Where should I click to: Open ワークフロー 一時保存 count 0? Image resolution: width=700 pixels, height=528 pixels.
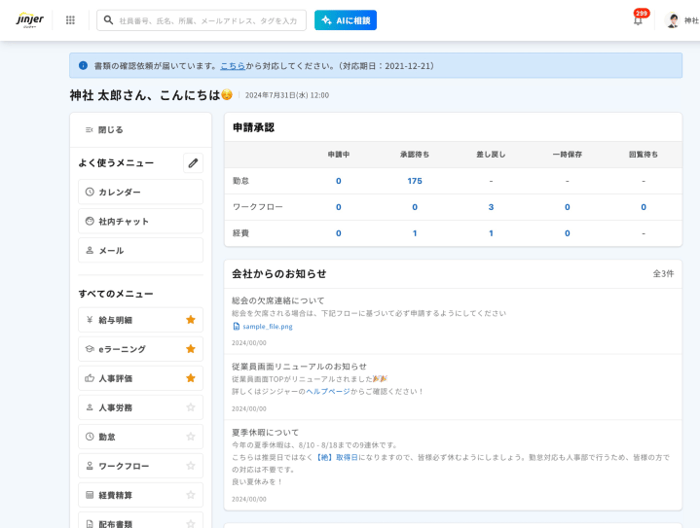[567, 207]
